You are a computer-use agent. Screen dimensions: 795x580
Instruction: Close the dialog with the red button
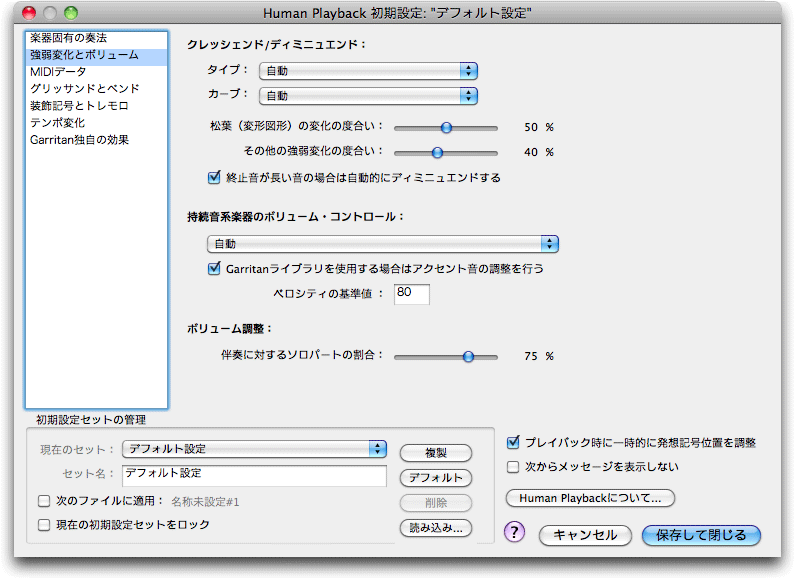29,13
